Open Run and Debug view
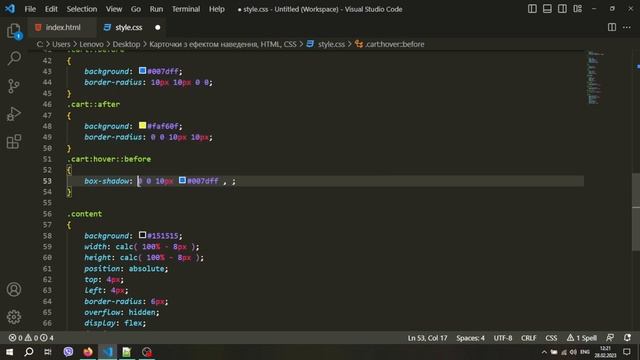The image size is (640, 360). coord(14,114)
